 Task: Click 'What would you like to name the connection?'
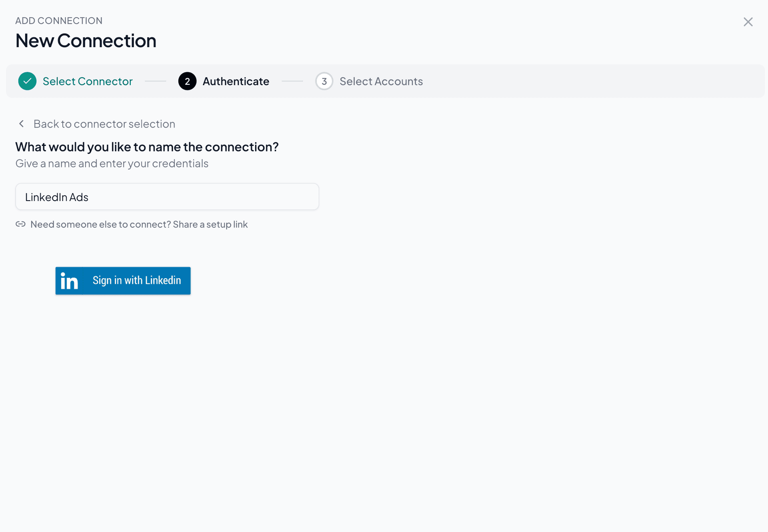click(147, 147)
